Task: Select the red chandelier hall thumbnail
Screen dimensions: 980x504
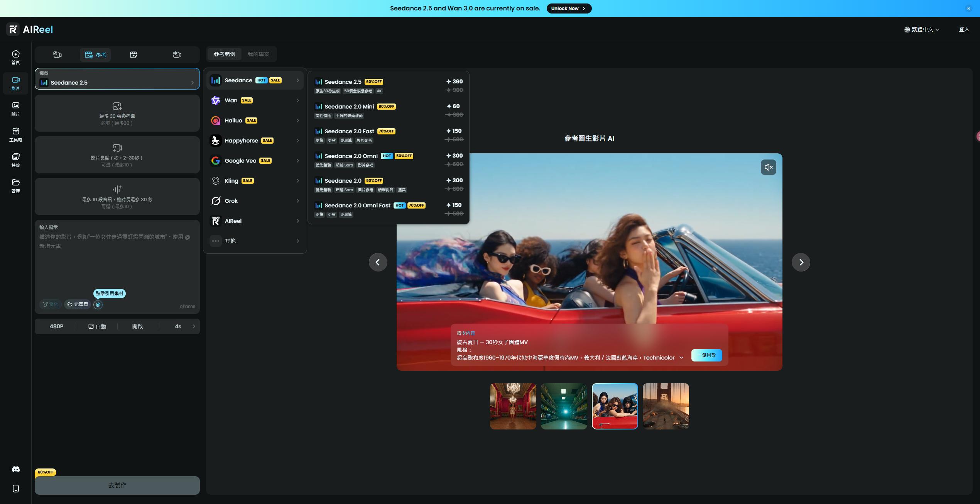Action: click(513, 406)
